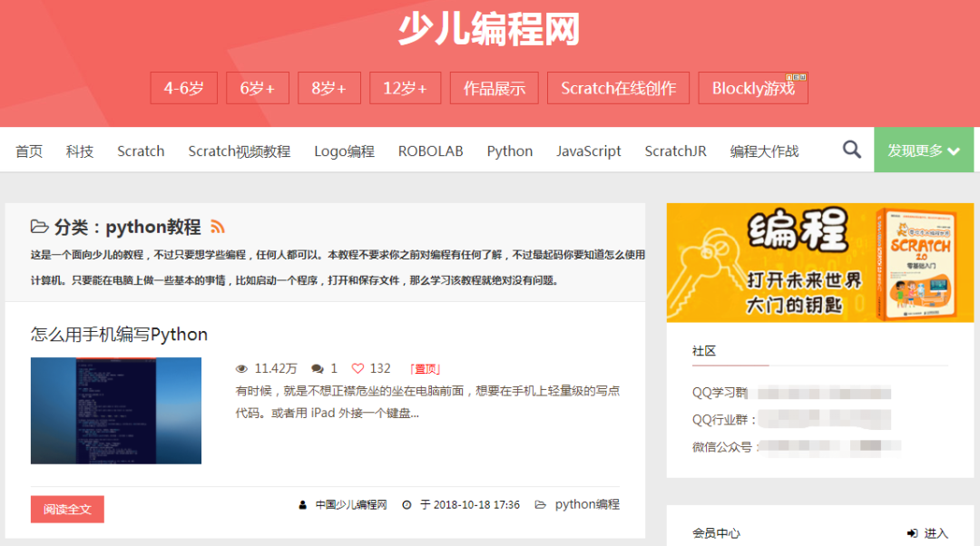980x546 pixels.
Task: Open Scratch视频教程 in the navigation
Action: coord(239,151)
